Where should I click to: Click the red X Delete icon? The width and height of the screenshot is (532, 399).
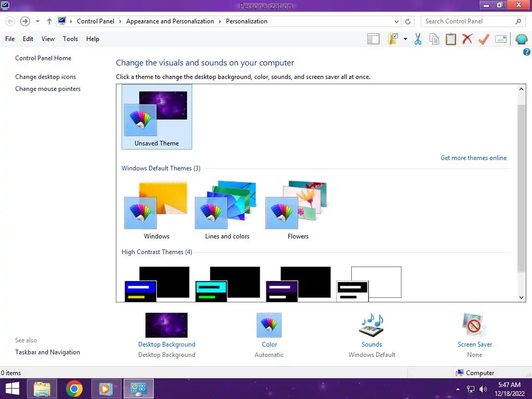click(x=467, y=39)
